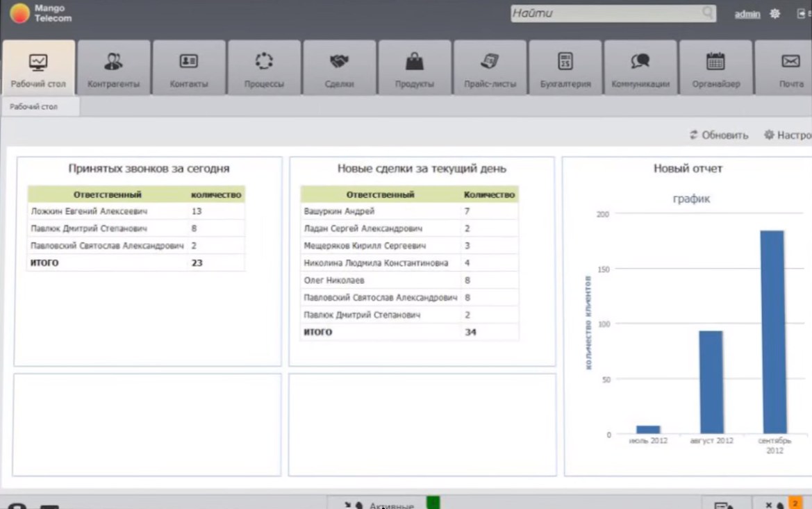Image resolution: width=812 pixels, height=509 pixels.
Task: Click the Новый отчет widget title
Action: 688,168
